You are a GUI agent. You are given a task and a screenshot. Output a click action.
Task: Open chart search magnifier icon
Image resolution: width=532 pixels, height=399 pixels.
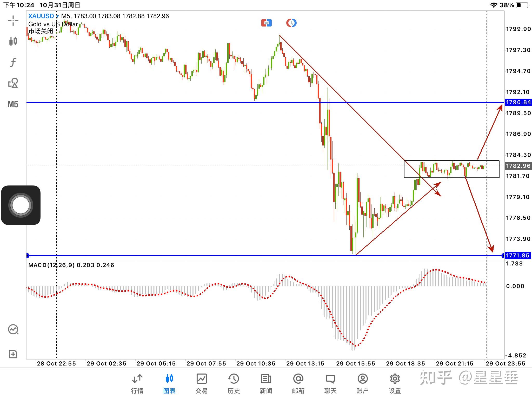13,329
